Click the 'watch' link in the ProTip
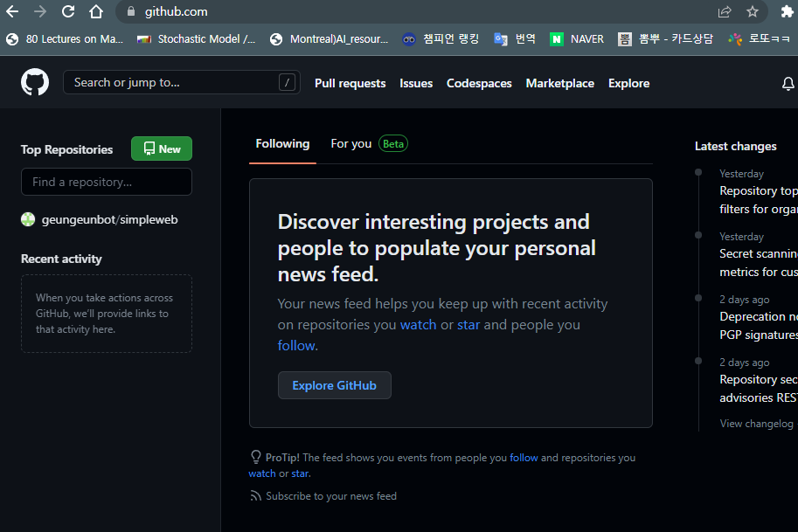 [x=262, y=473]
